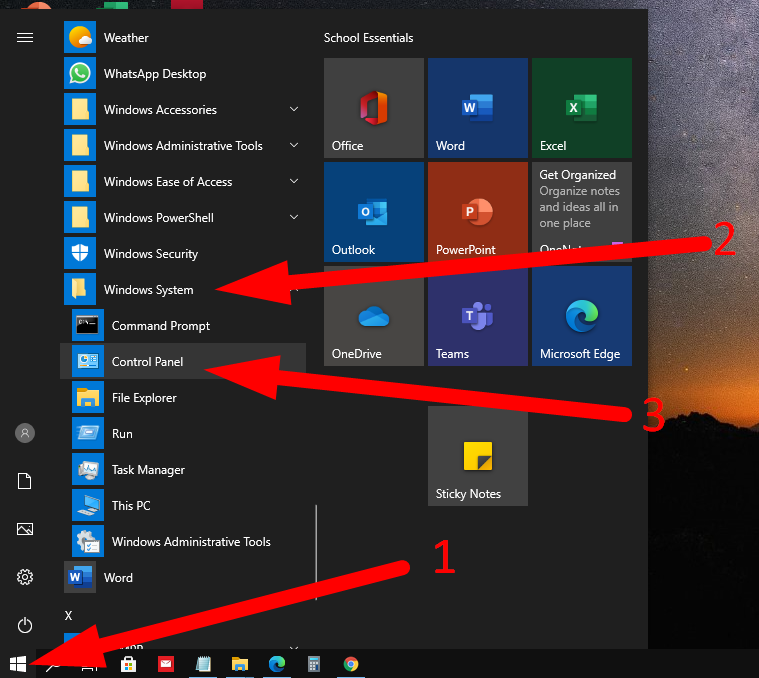759x678 pixels.
Task: Click the Start menu app list scrollbar
Action: [316, 552]
